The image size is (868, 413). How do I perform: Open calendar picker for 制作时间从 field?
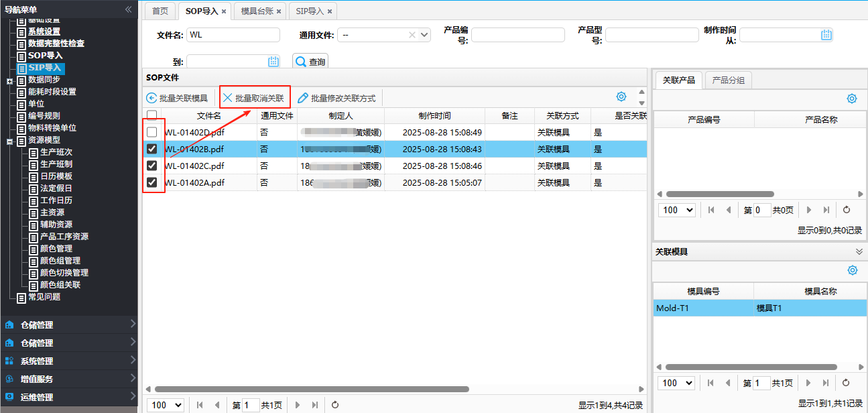coord(826,35)
